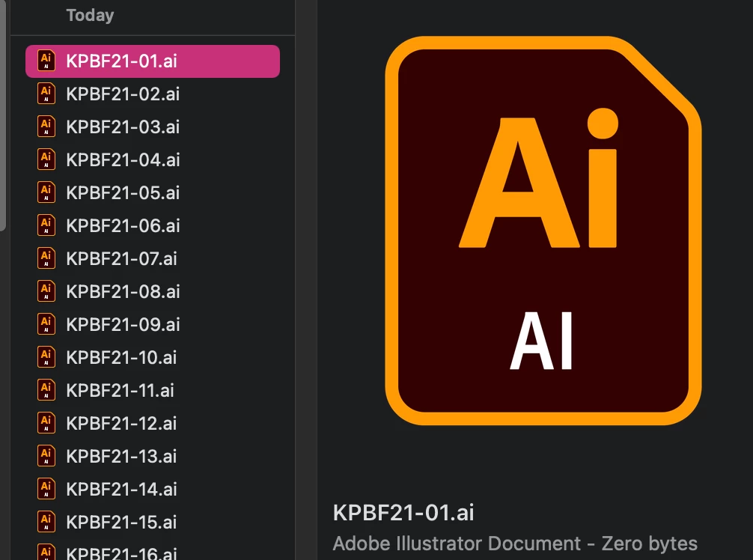Viewport: 753px width, 560px height.
Task: Select file name KPBF21-08.ai
Action: click(123, 291)
